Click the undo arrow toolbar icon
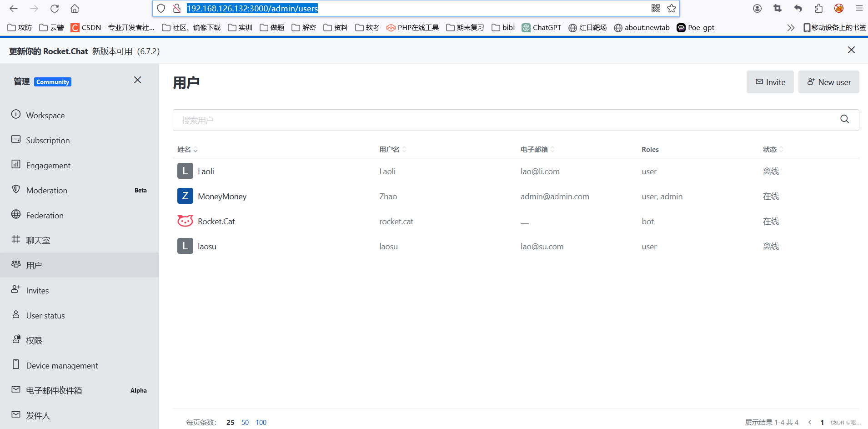This screenshot has width=868, height=429. point(798,8)
